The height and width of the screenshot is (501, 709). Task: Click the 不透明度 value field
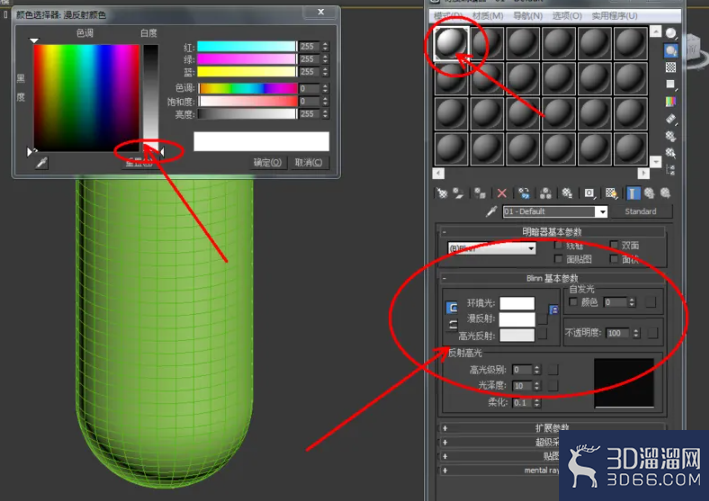pos(618,333)
